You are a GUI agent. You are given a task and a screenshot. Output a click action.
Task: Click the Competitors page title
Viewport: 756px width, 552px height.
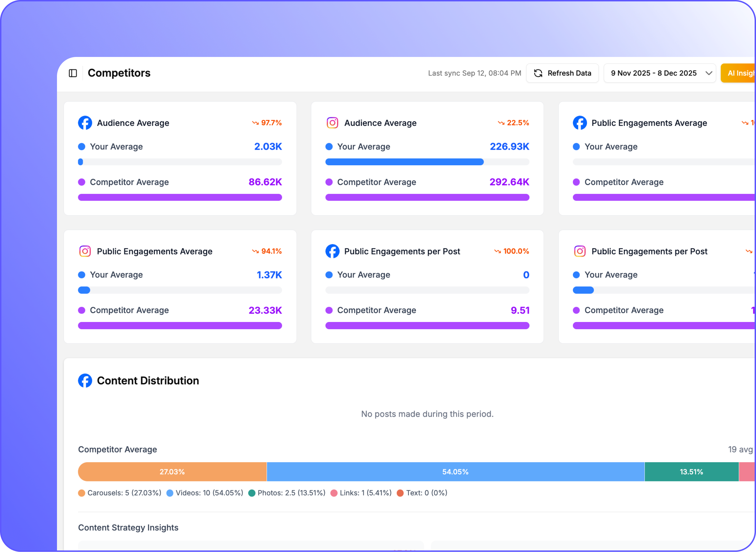[x=119, y=73]
